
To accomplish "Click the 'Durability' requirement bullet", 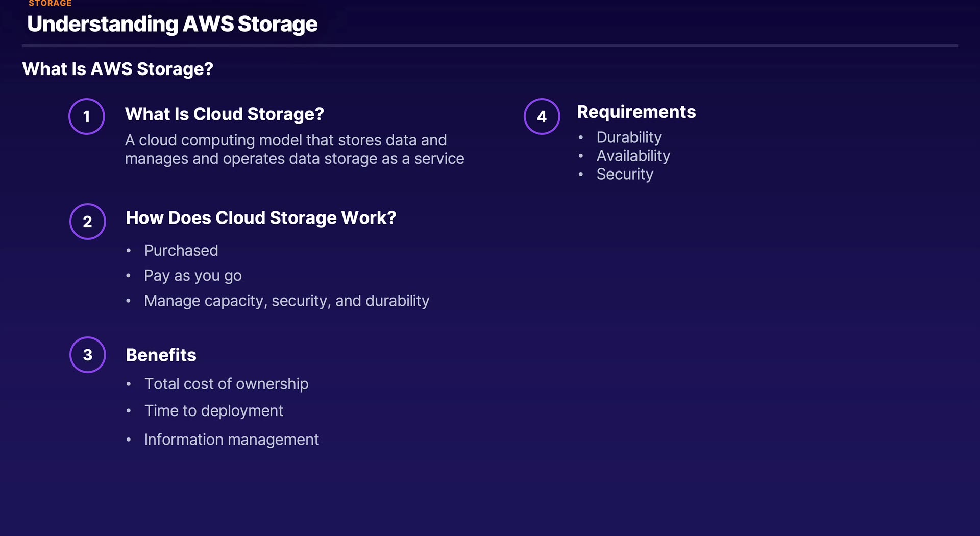I will point(629,137).
